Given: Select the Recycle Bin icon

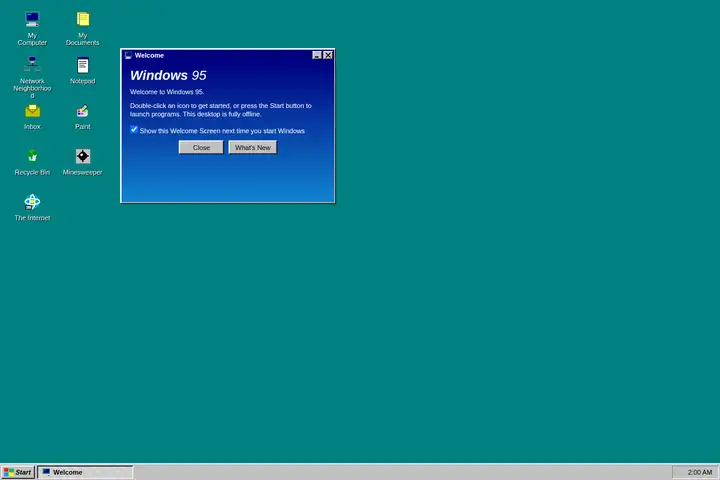Looking at the screenshot, I should pyautogui.click(x=32, y=162).
